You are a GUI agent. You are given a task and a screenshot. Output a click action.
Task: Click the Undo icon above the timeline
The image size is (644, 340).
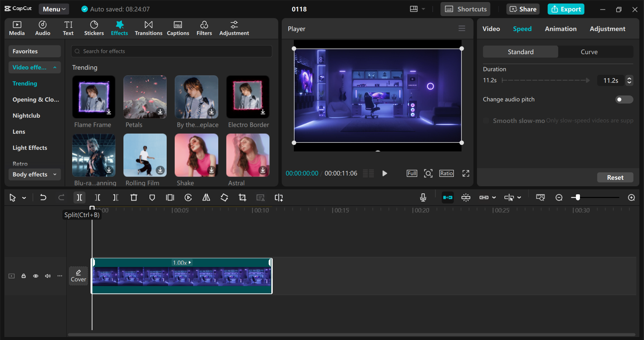(43, 197)
